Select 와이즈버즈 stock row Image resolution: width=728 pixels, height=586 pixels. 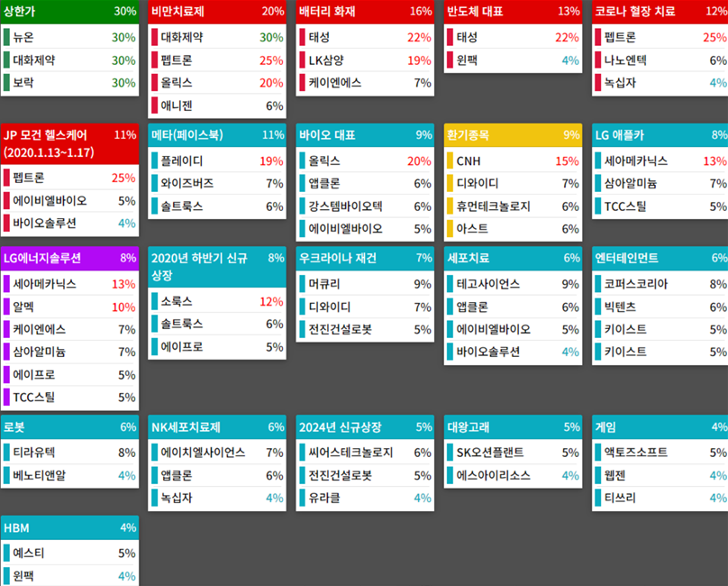coord(217,184)
